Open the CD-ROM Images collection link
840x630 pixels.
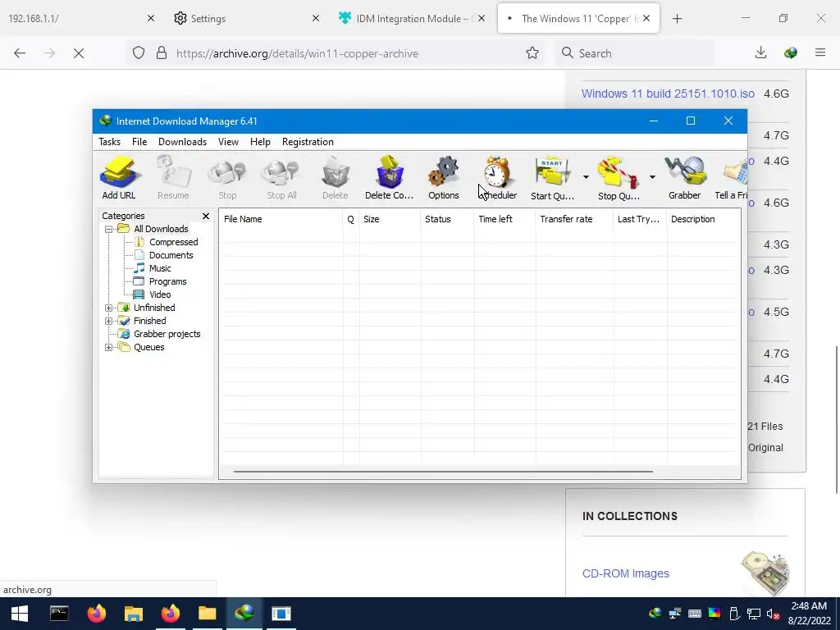pos(626,573)
